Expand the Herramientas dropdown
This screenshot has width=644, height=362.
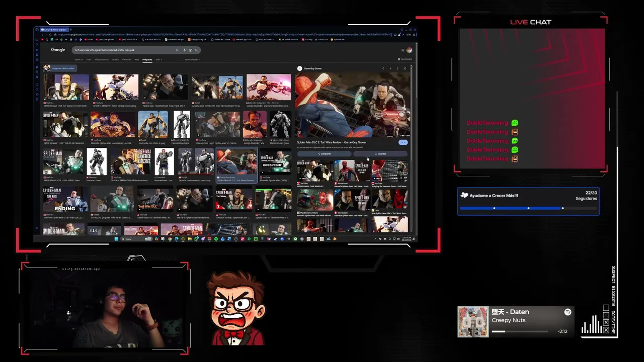click(192, 59)
